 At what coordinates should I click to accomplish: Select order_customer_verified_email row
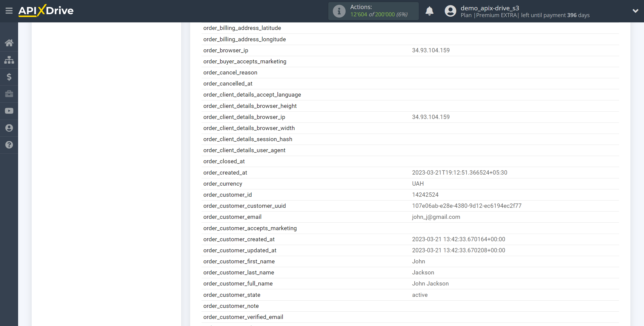[410, 317]
